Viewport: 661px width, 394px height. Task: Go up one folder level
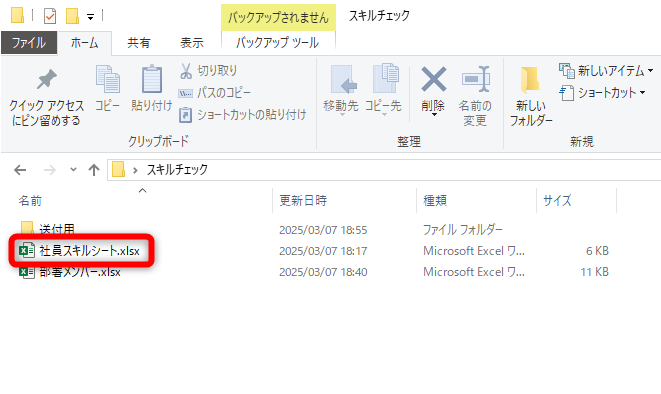[94, 170]
